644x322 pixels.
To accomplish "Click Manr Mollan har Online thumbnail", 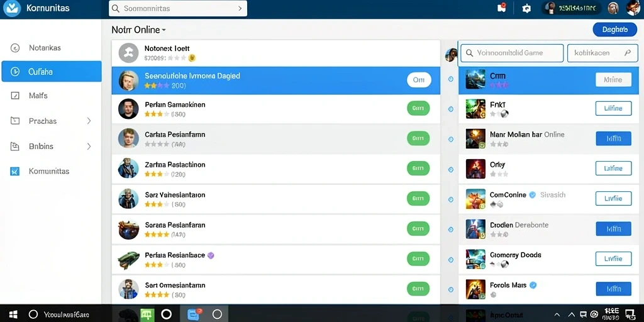I will 475,139.
